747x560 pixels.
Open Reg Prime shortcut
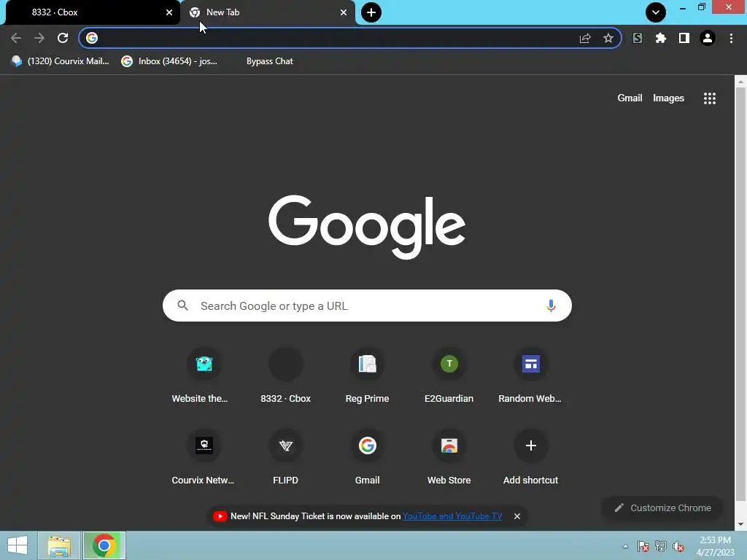(x=368, y=376)
